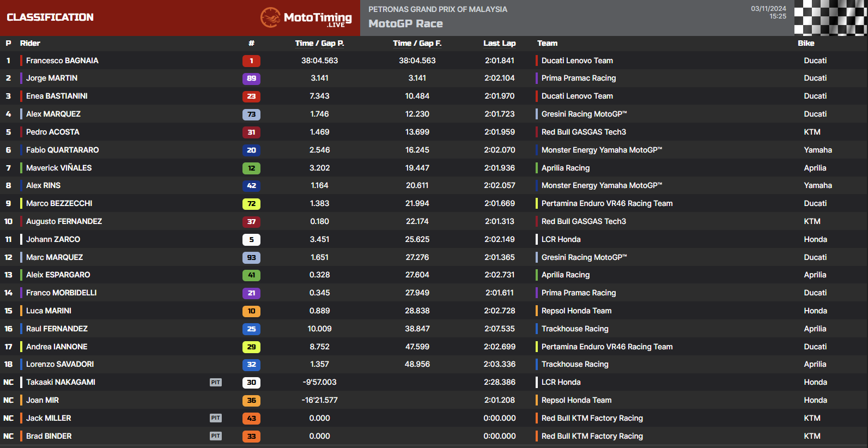
Task: Click team LCR Honda in Zarco's row
Action: point(561,239)
